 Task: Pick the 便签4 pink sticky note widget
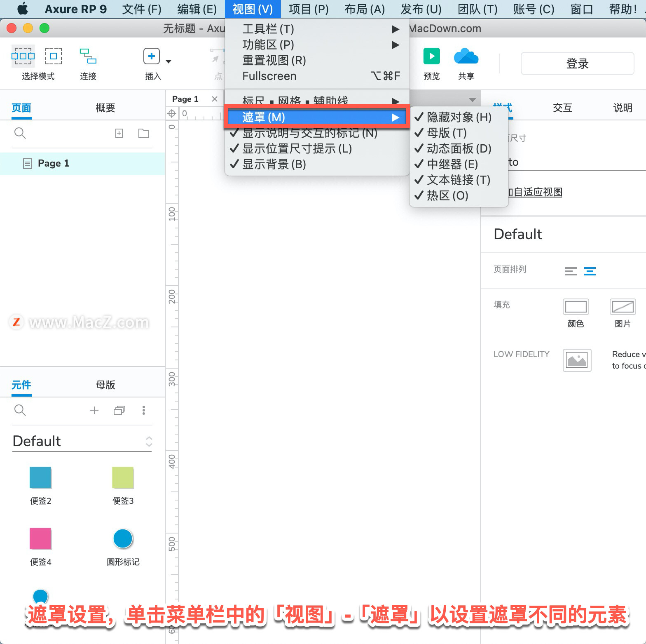pyautogui.click(x=40, y=538)
